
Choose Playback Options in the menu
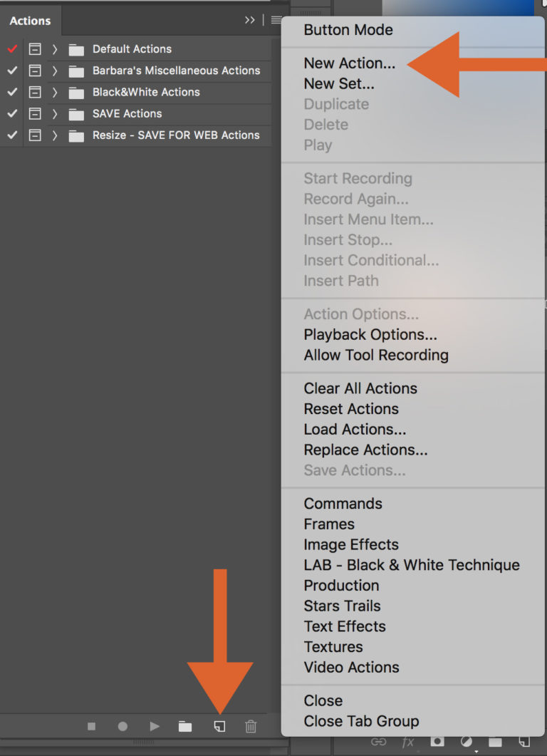[370, 334]
